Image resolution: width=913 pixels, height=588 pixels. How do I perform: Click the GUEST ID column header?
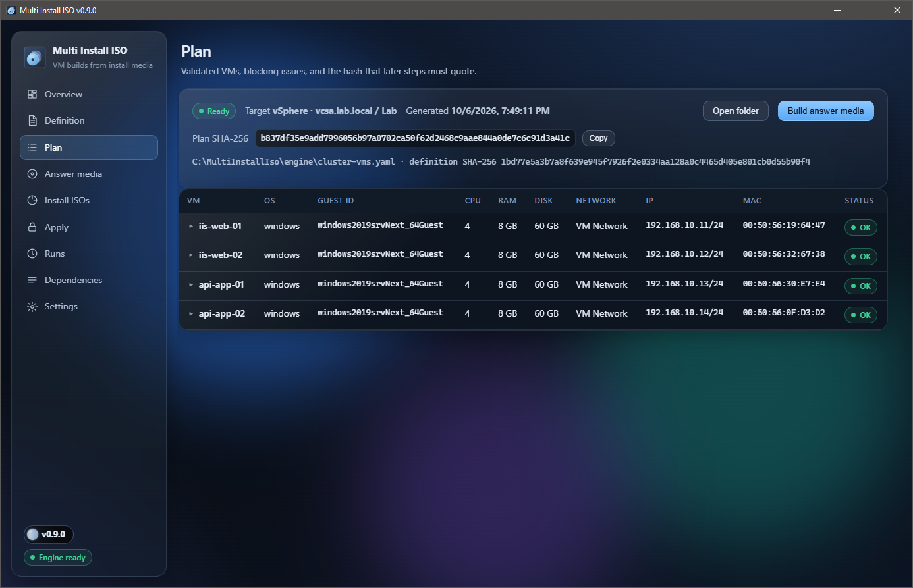[336, 201]
